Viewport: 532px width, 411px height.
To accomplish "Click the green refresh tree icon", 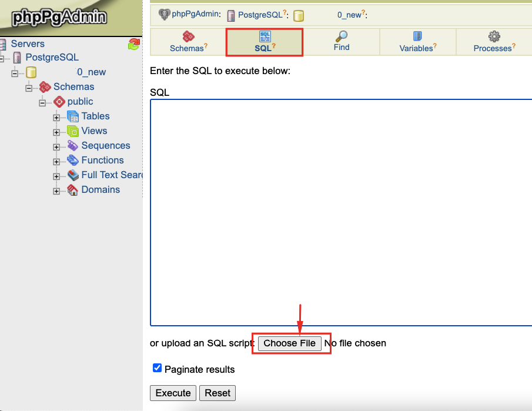I will [x=134, y=44].
